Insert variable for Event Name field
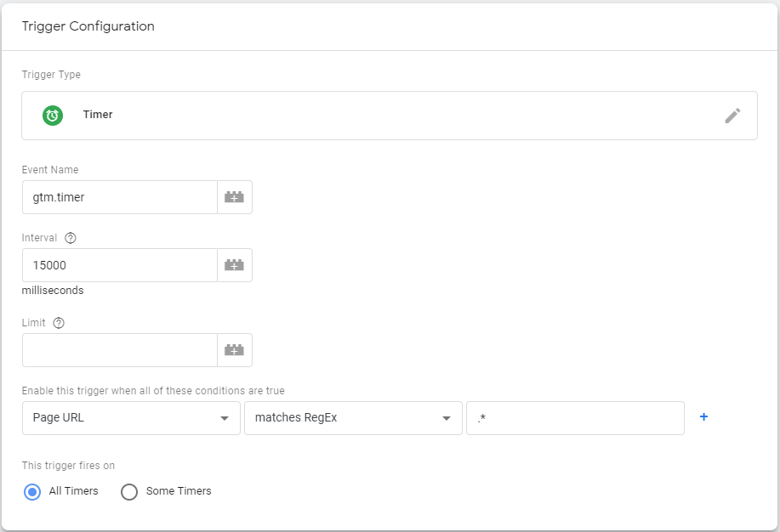Viewport: 780px width, 532px height. pyautogui.click(x=234, y=197)
